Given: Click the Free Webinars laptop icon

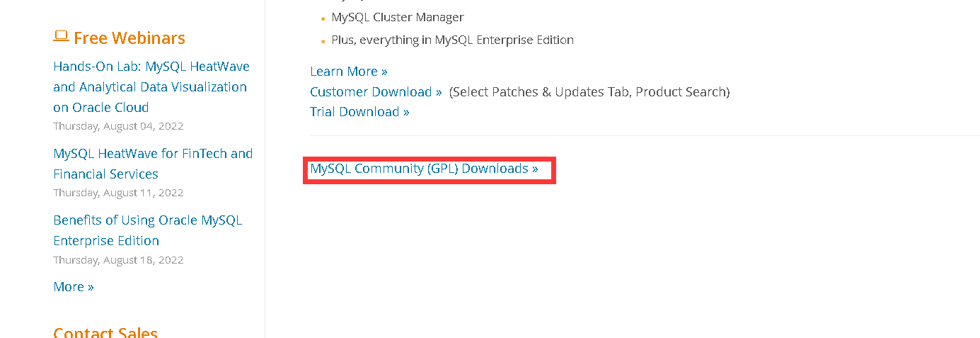Looking at the screenshot, I should [x=61, y=36].
